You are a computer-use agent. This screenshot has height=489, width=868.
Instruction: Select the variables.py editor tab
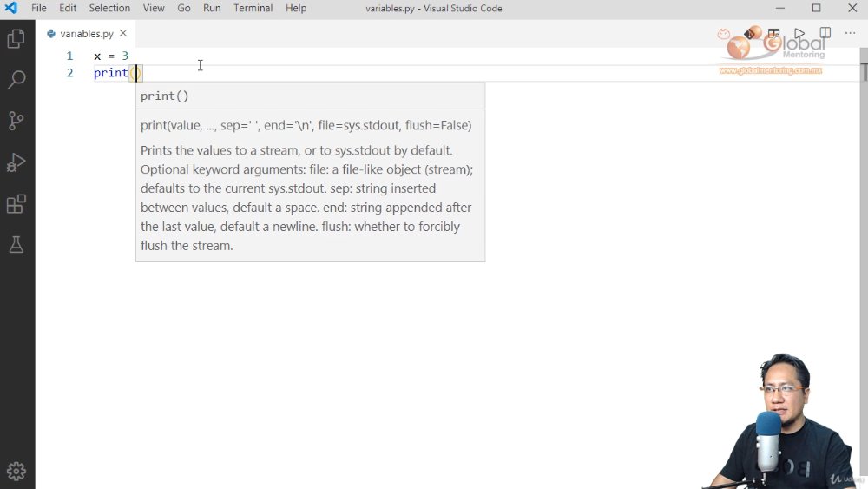(86, 33)
